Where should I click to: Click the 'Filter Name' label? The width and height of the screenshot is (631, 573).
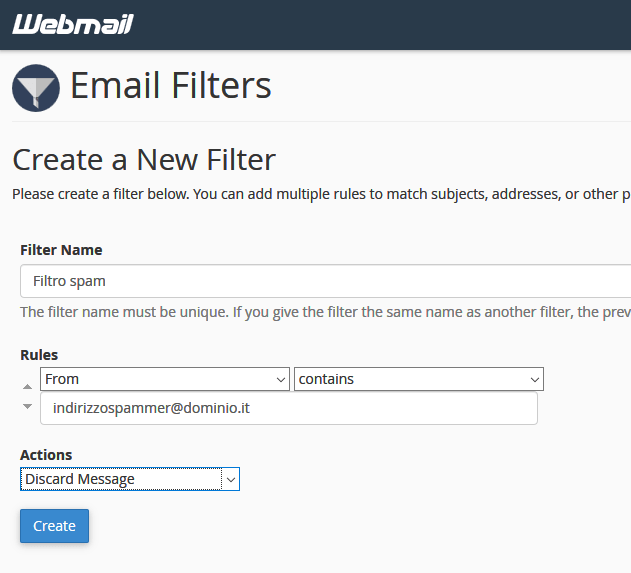coord(61,250)
